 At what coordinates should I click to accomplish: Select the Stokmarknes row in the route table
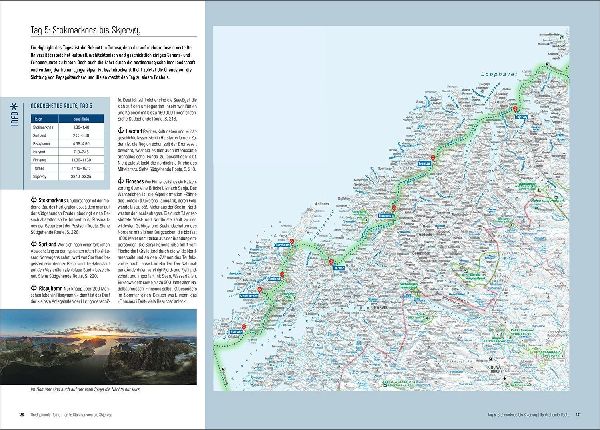67,127
